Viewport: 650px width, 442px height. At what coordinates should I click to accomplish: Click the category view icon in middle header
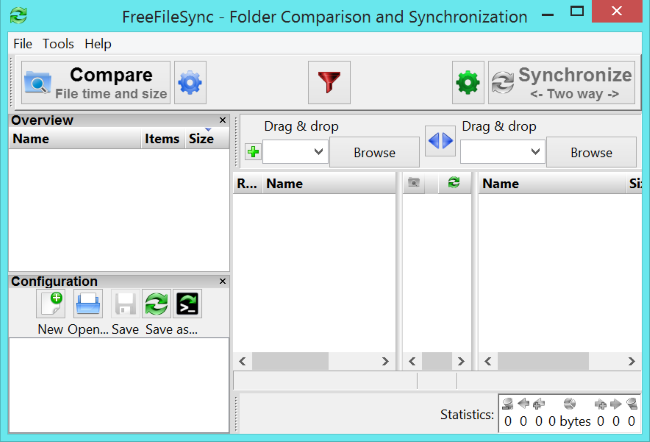click(414, 182)
